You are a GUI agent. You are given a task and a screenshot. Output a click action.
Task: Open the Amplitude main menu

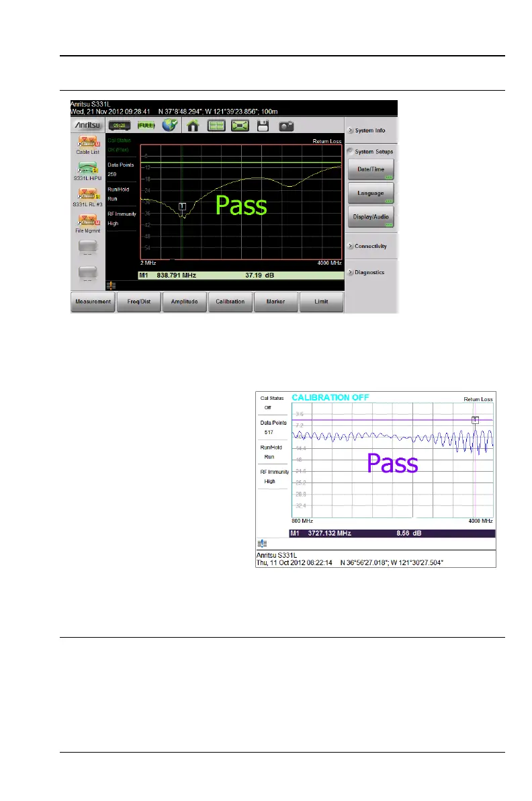click(184, 302)
